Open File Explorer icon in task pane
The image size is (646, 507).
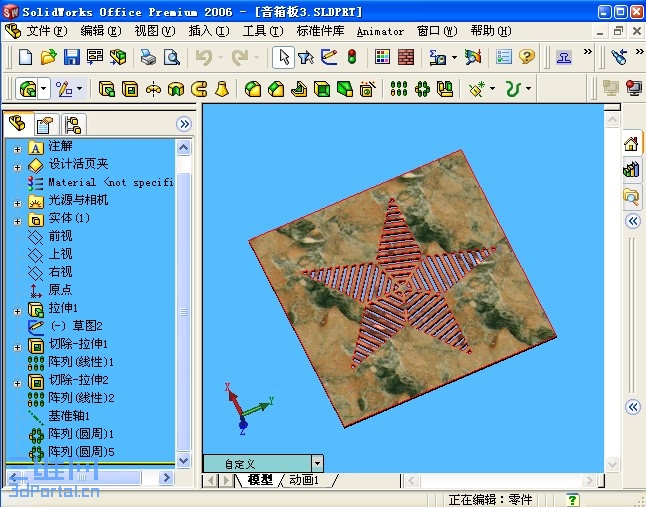(x=631, y=197)
